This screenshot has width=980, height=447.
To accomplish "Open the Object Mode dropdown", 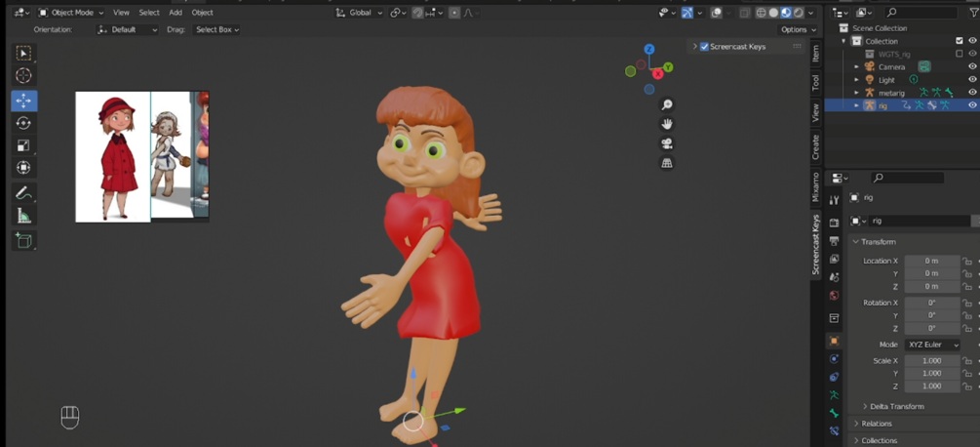I will pos(70,13).
